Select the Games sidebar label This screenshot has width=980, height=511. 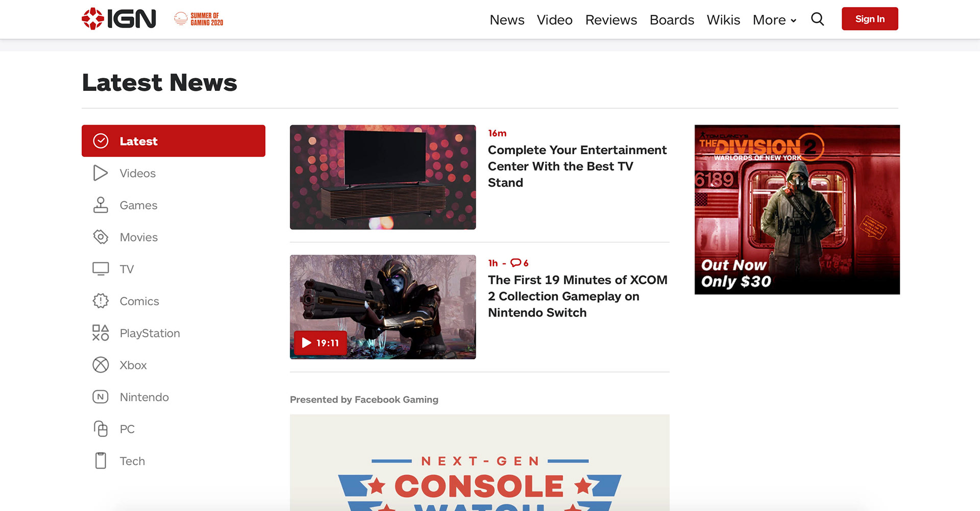point(138,205)
